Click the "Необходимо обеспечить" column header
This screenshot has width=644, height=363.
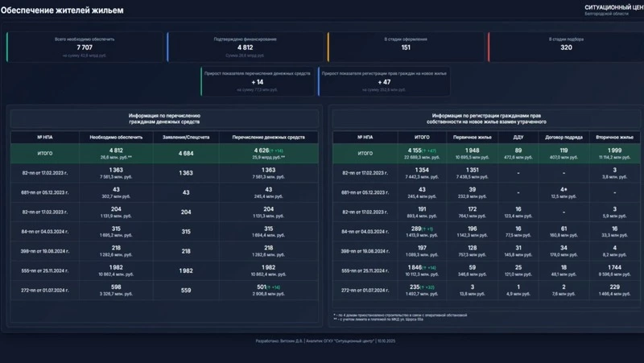[116, 137]
